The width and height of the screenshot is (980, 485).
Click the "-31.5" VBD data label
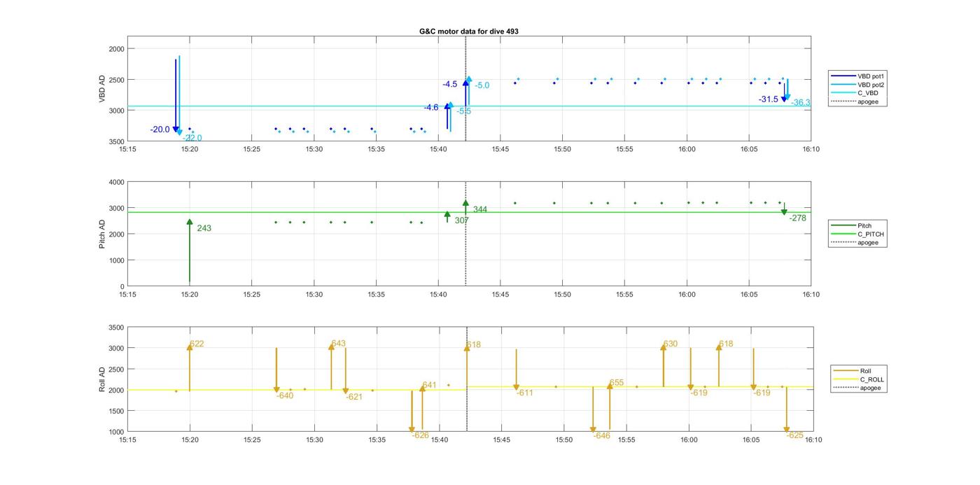point(768,99)
